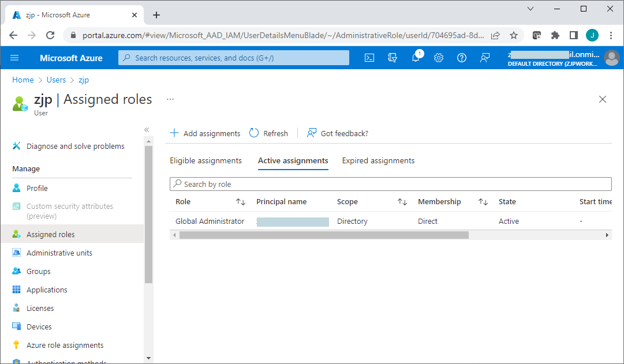Sort the table by Role column
Screen dimensions: 624x364
point(241,202)
